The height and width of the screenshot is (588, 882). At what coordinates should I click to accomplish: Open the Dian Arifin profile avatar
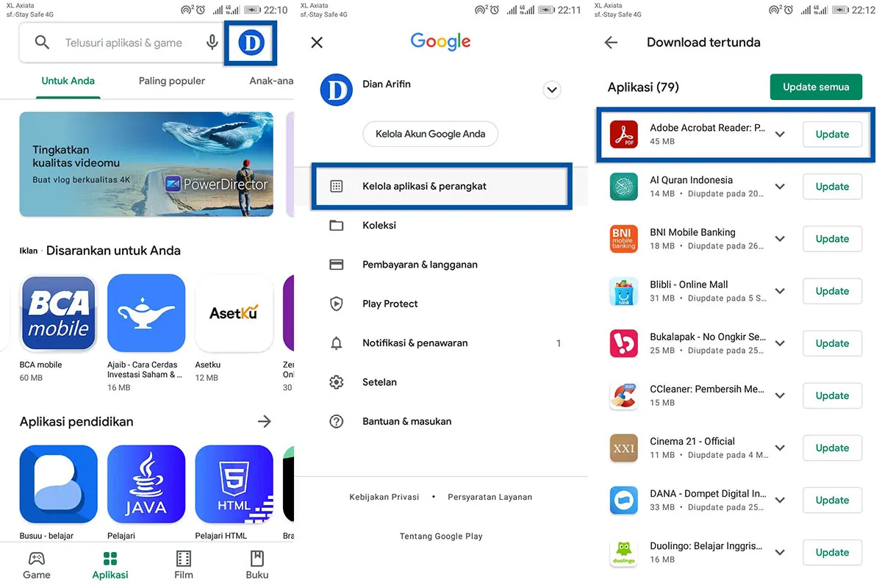[336, 90]
